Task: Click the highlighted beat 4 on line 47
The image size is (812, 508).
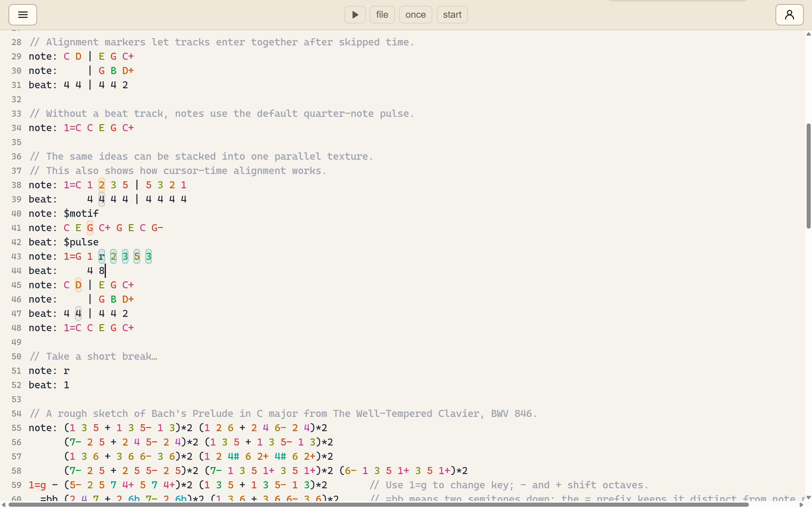Action: [x=78, y=313]
